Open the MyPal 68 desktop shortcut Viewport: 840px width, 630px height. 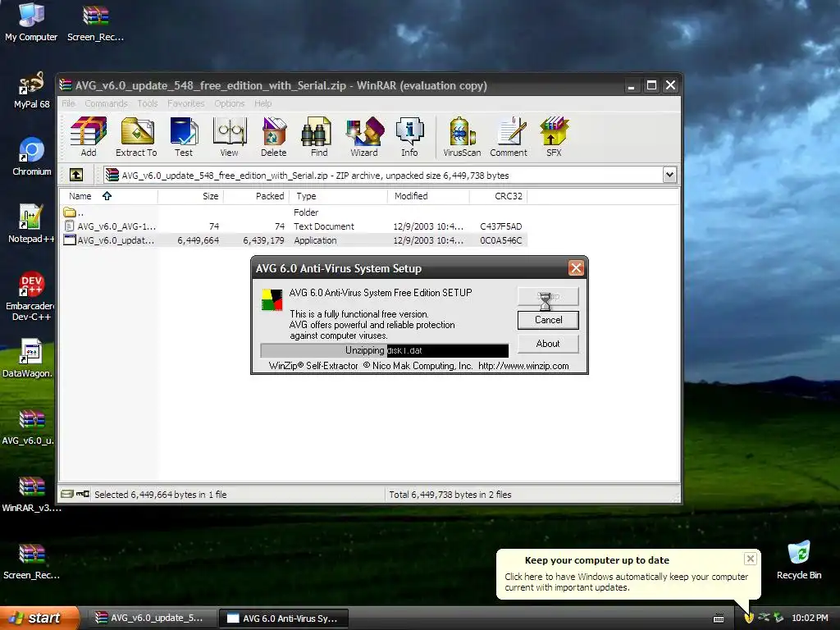[x=31, y=90]
